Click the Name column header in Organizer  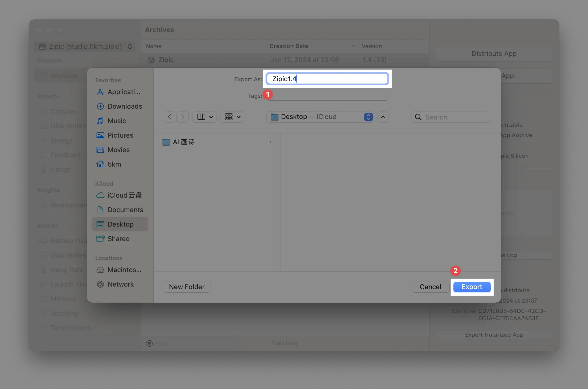pyautogui.click(x=153, y=46)
